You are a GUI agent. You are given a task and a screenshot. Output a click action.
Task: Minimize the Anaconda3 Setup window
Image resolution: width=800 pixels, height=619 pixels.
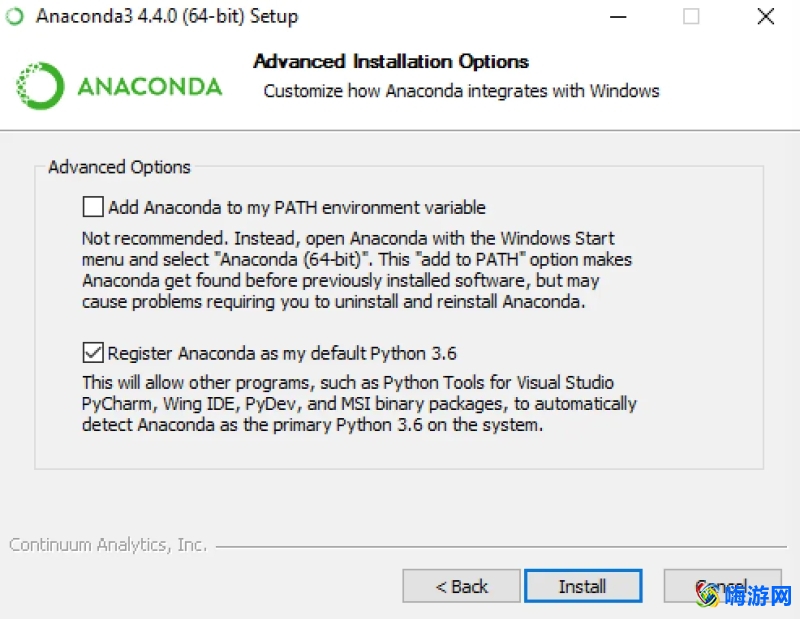click(x=618, y=17)
